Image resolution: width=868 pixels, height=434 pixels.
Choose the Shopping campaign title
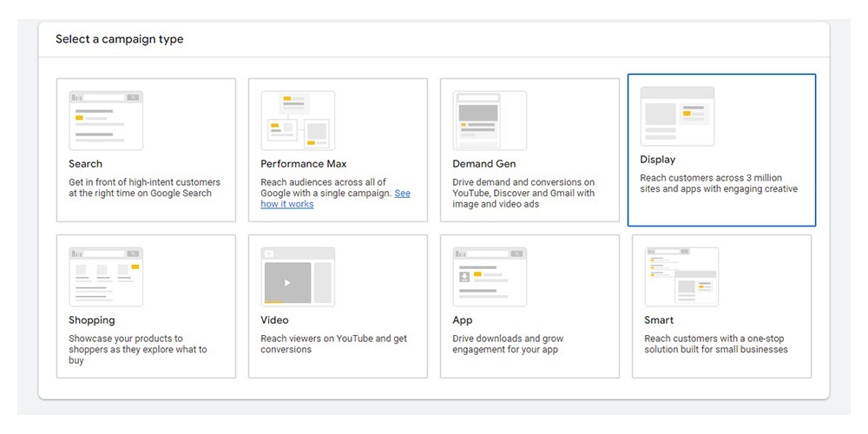point(92,320)
